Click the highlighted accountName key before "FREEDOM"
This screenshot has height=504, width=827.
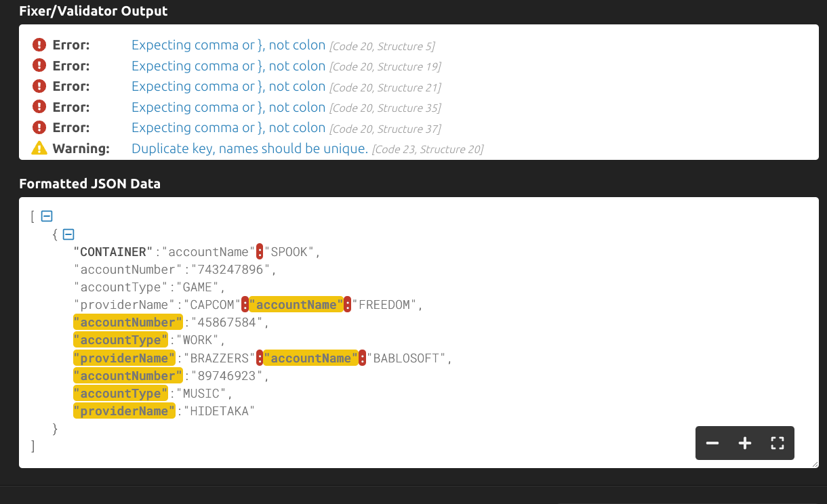coord(296,305)
